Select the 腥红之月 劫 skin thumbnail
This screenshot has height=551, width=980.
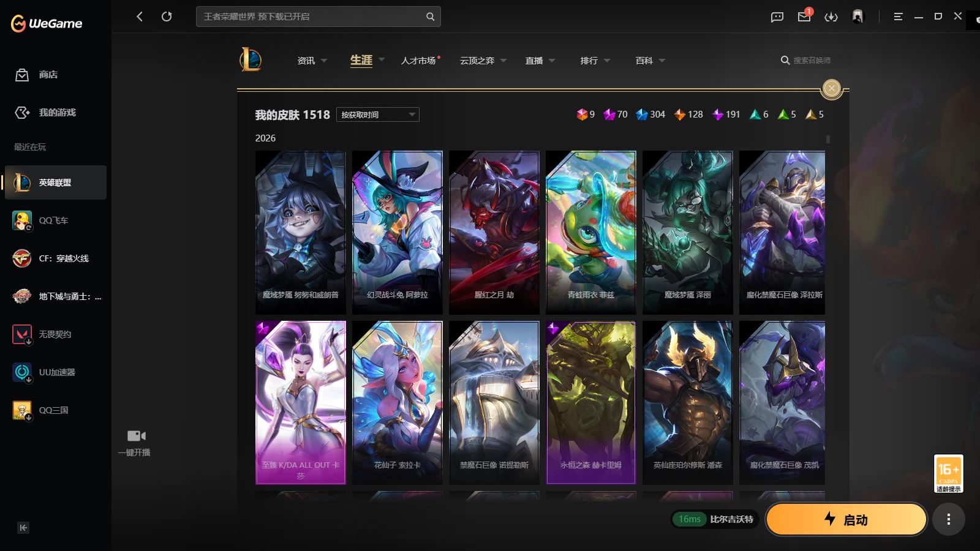(x=494, y=233)
